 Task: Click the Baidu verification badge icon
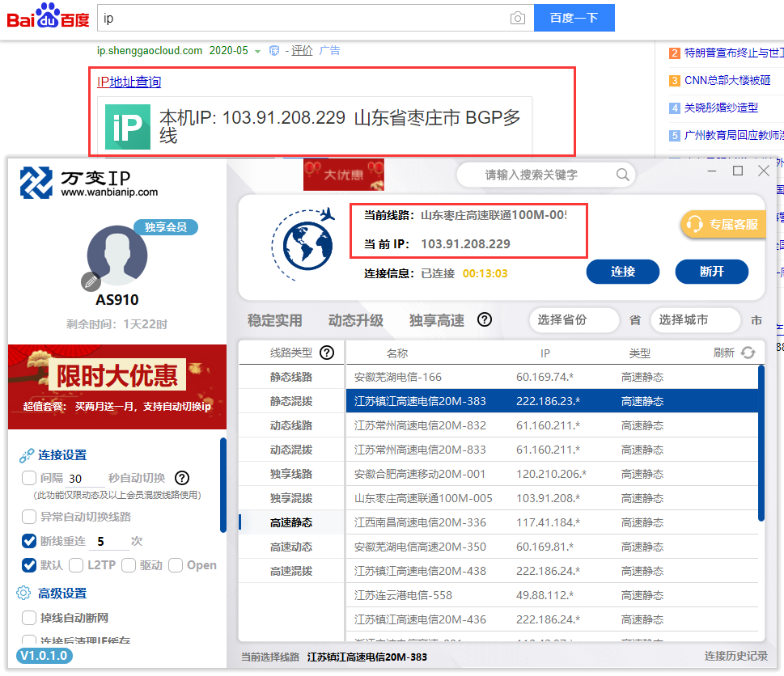pos(274,50)
